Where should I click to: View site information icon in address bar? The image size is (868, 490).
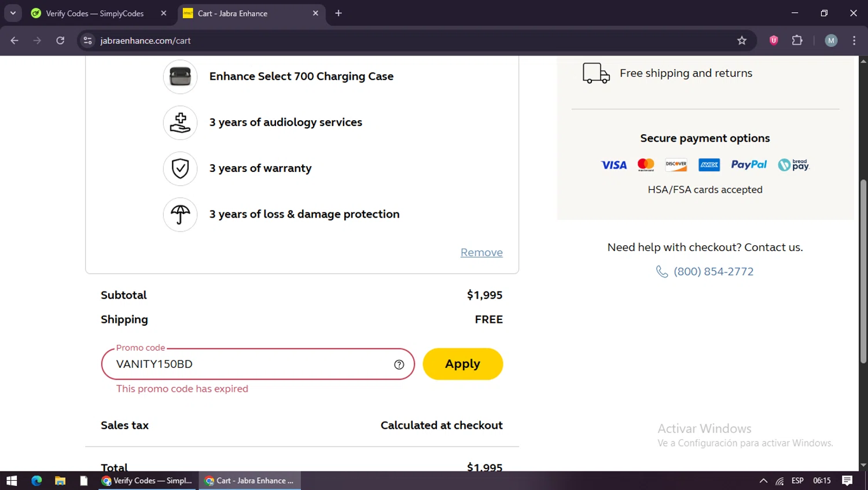point(88,40)
